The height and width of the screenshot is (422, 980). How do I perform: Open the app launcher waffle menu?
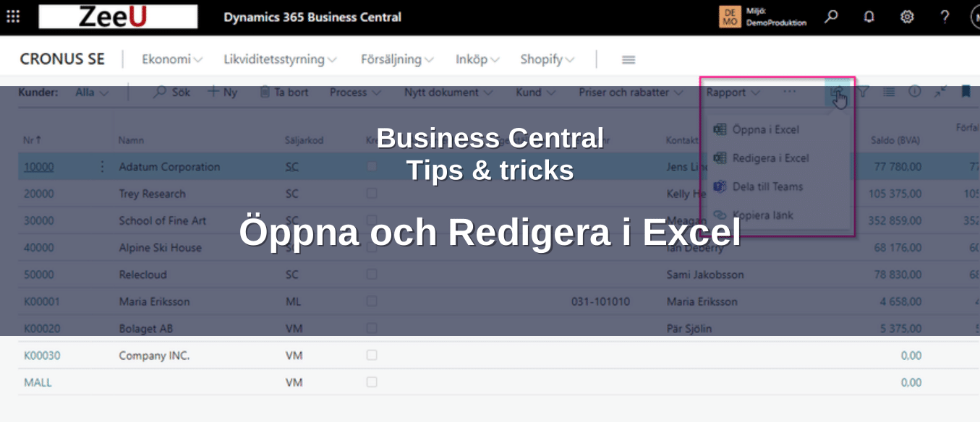coord(13,17)
